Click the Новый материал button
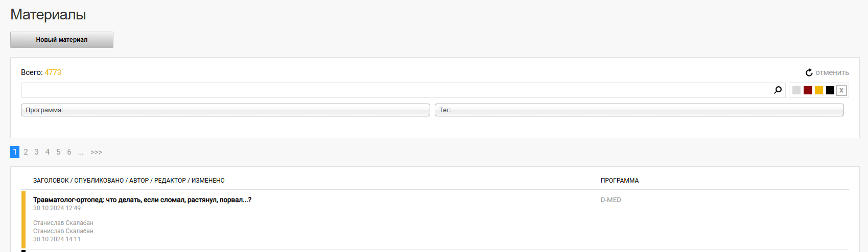868x252 pixels. (62, 40)
